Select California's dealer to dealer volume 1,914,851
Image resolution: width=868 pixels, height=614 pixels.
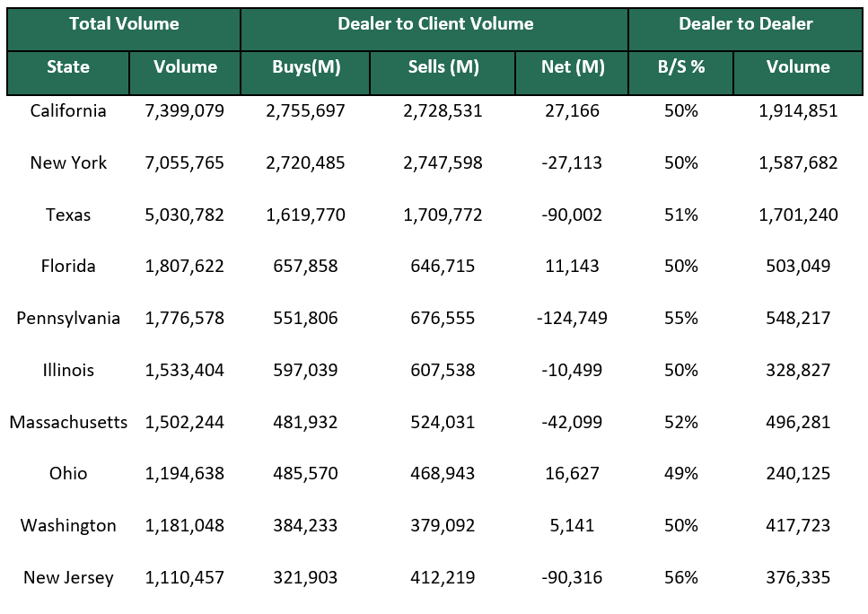click(798, 111)
